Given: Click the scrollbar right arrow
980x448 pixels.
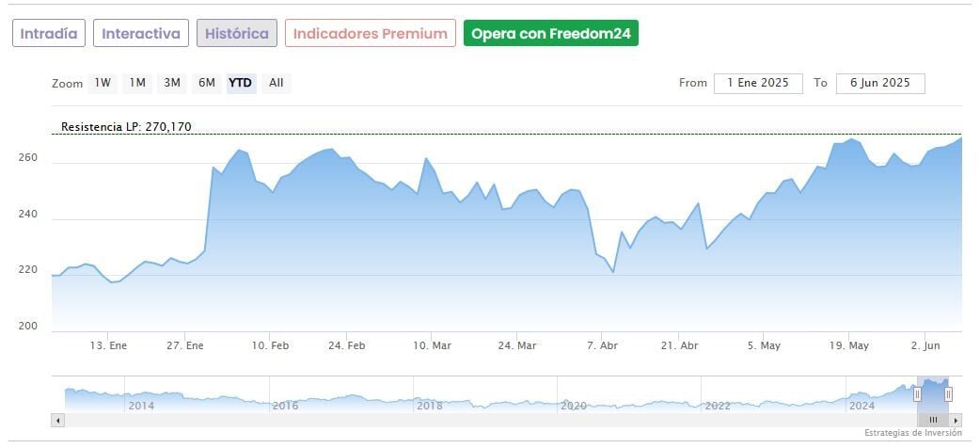Looking at the screenshot, I should point(956,420).
